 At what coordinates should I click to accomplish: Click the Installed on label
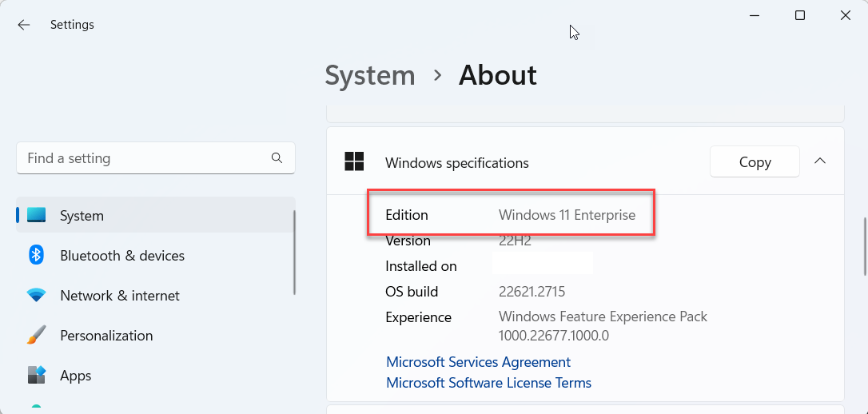421,266
